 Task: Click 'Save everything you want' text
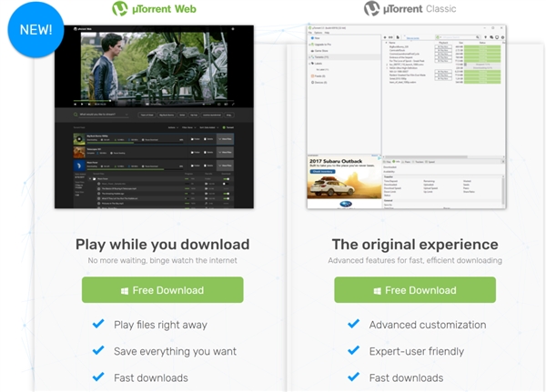(x=175, y=351)
